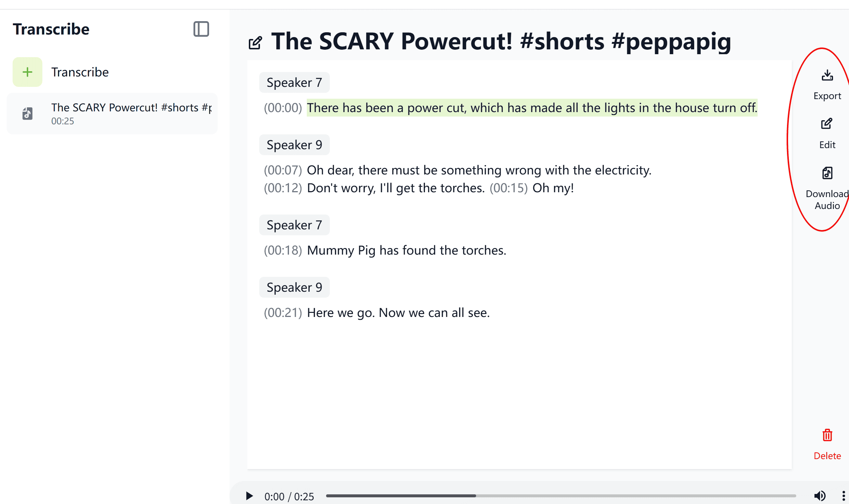Click the Export download icon
The height and width of the screenshot is (504, 849).
tap(827, 76)
